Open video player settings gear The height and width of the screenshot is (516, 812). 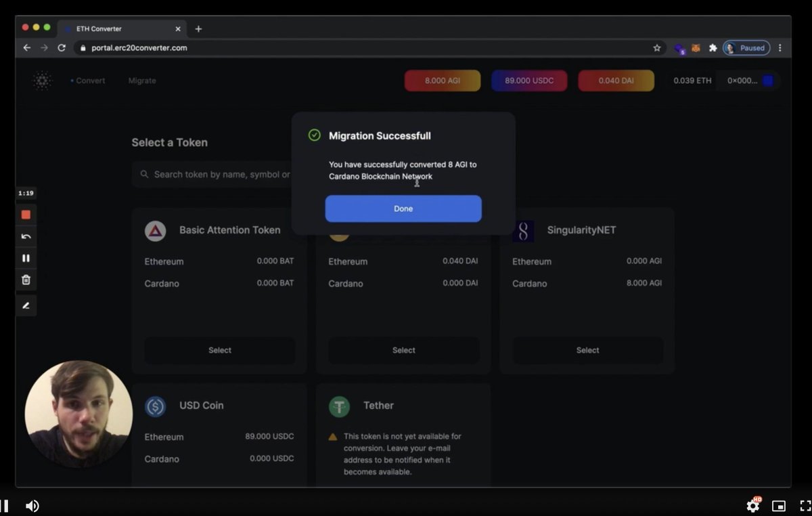753,505
